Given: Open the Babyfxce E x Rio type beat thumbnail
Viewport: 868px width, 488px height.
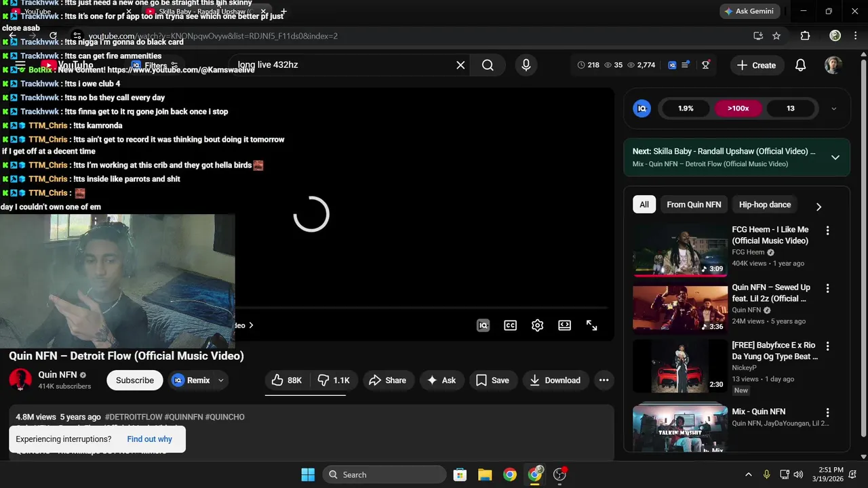Looking at the screenshot, I should (x=680, y=366).
